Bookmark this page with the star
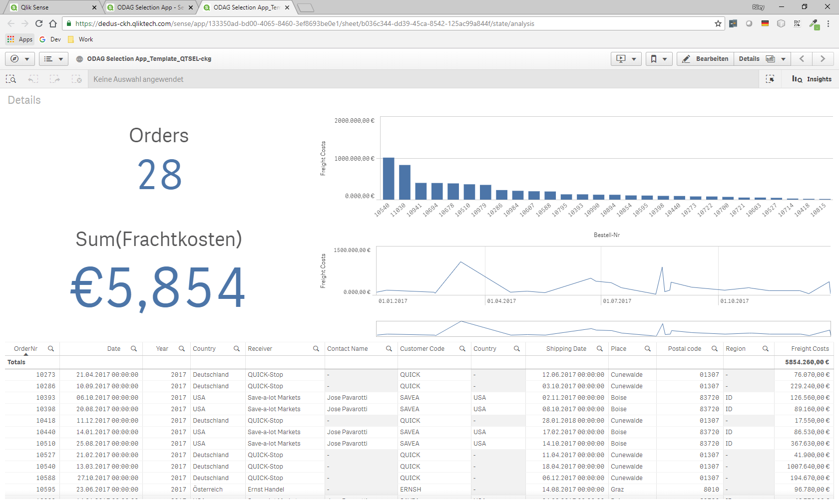This screenshot has width=839, height=504. point(718,23)
